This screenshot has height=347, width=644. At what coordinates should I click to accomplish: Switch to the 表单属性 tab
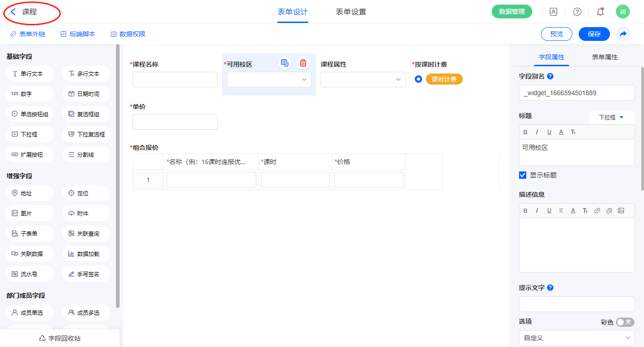(x=604, y=57)
